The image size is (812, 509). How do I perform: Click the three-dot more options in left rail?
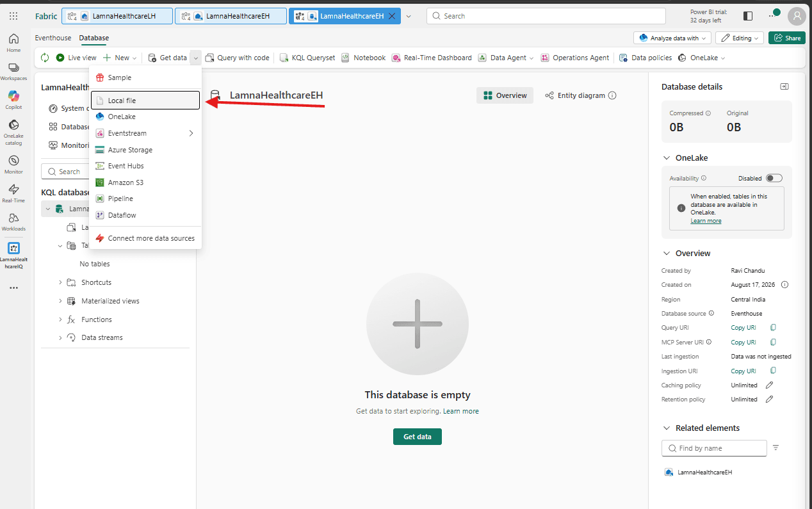(13, 288)
